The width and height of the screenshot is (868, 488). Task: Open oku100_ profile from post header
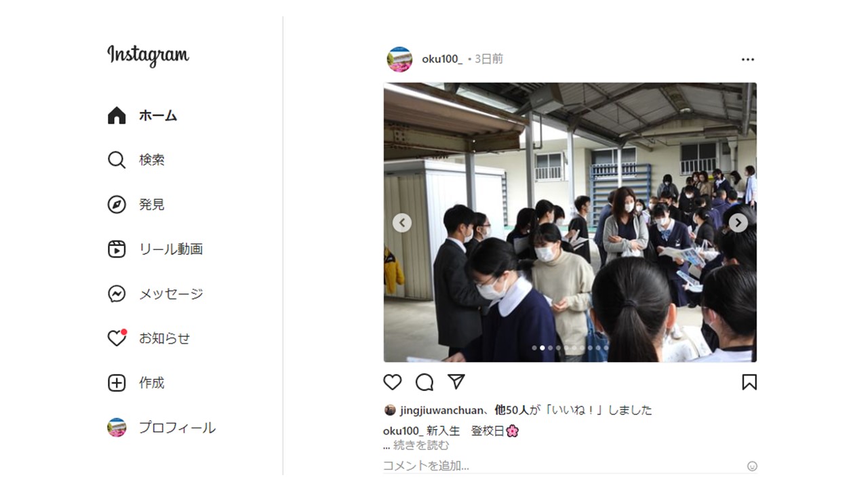pos(442,59)
